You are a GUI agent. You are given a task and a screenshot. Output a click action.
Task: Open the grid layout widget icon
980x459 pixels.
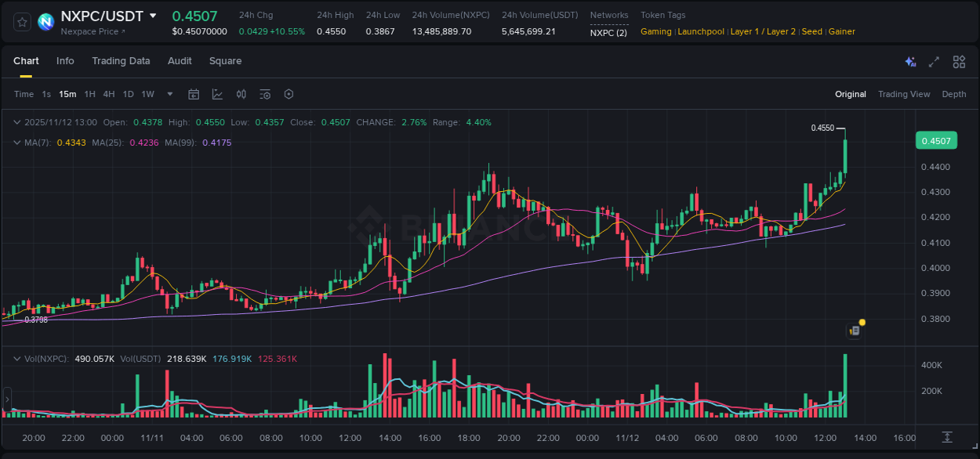tap(959, 61)
